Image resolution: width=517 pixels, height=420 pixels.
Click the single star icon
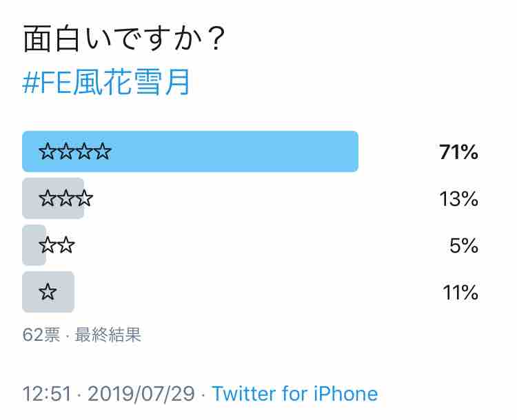(48, 292)
